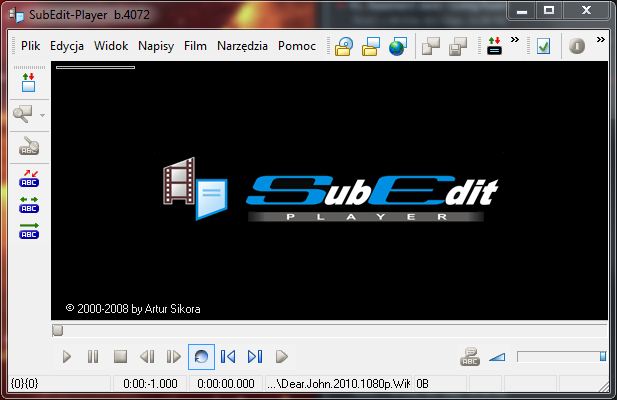This screenshot has width=617, height=400.
Task: Click the movie seek bar thumb
Action: (57, 330)
